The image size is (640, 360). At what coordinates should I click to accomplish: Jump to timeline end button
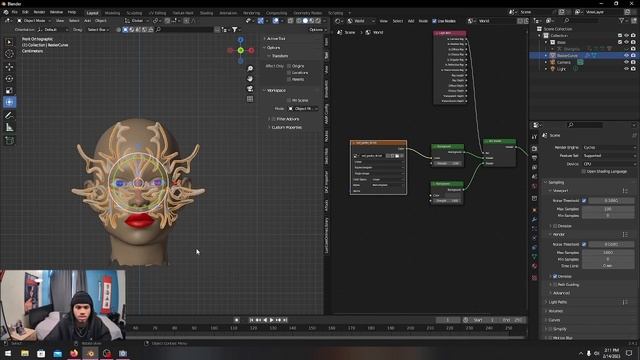(x=285, y=320)
